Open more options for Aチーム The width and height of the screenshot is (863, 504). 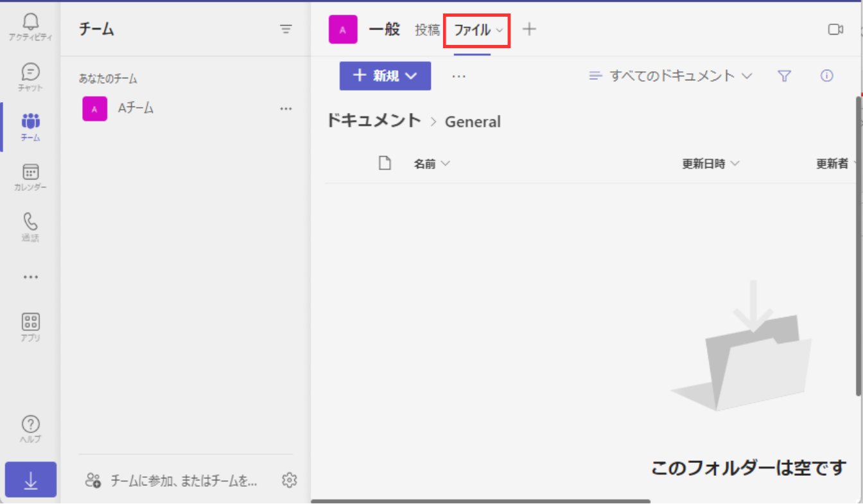(x=286, y=109)
